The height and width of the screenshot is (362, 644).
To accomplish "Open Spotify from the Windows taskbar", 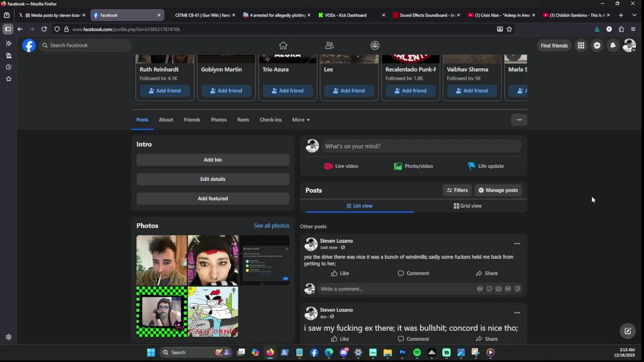I will tap(417, 352).
